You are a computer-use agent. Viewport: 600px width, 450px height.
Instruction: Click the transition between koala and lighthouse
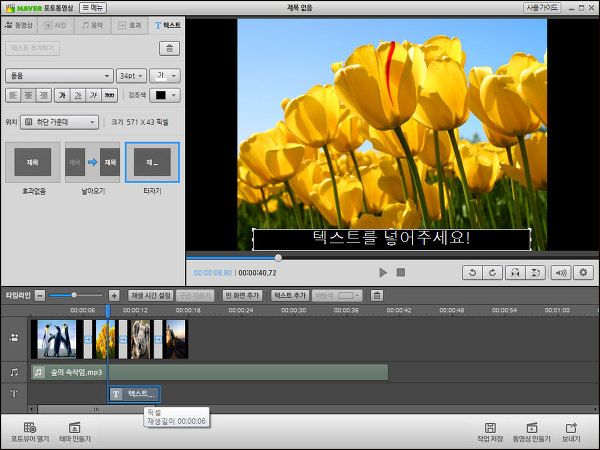pyautogui.click(x=158, y=339)
